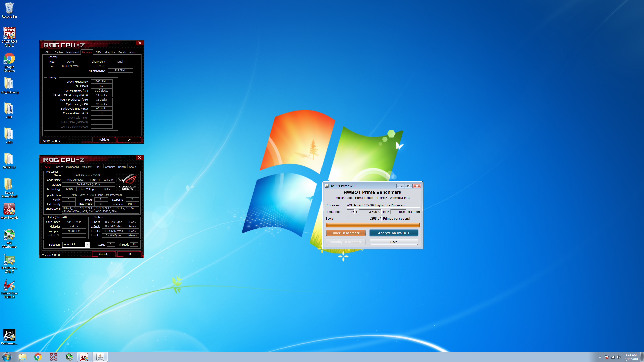Image resolution: width=644 pixels, height=362 pixels.
Task: Open the CPUID ROG CPU-Z desktop shortcut
Action: (x=9, y=37)
